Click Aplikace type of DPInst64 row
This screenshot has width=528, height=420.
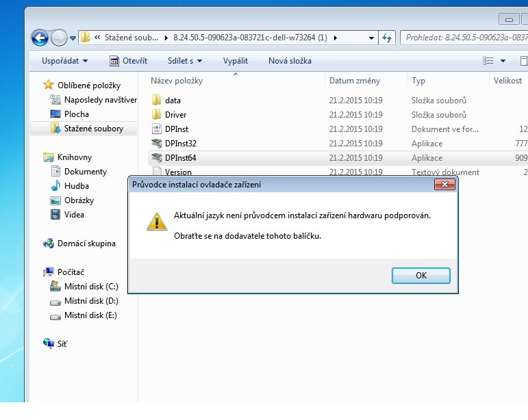[427, 158]
